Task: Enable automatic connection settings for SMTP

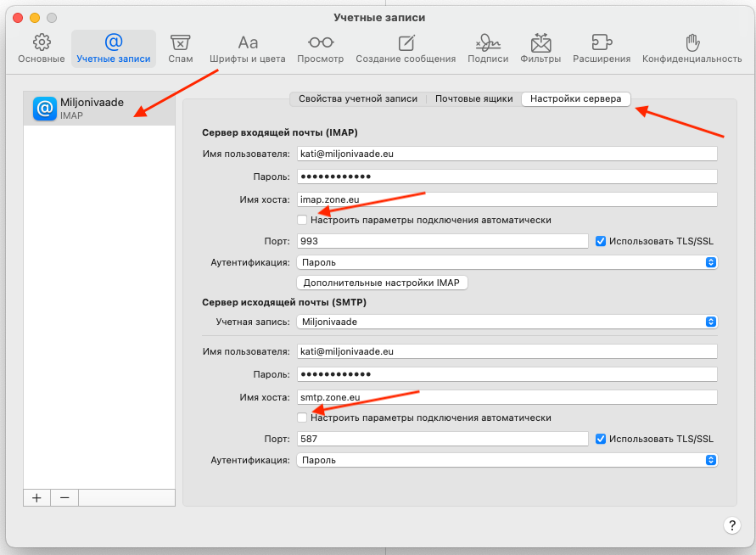Action: pyautogui.click(x=303, y=418)
